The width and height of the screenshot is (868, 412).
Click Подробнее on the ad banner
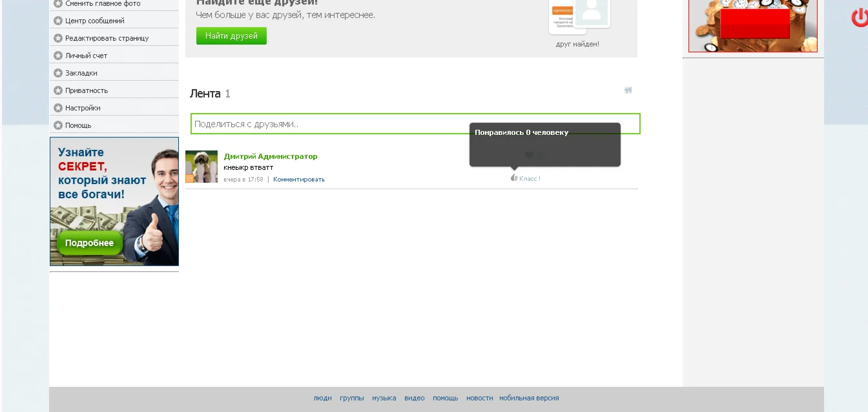point(89,243)
